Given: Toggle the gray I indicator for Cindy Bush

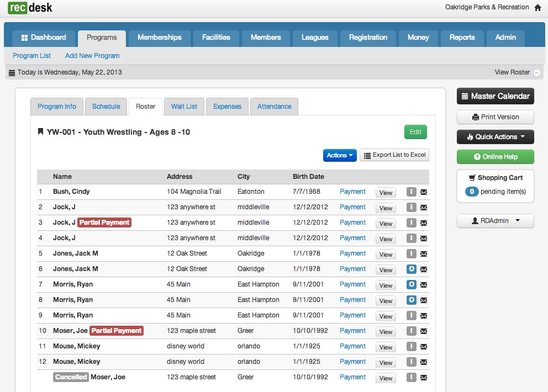Looking at the screenshot, I should point(411,192).
